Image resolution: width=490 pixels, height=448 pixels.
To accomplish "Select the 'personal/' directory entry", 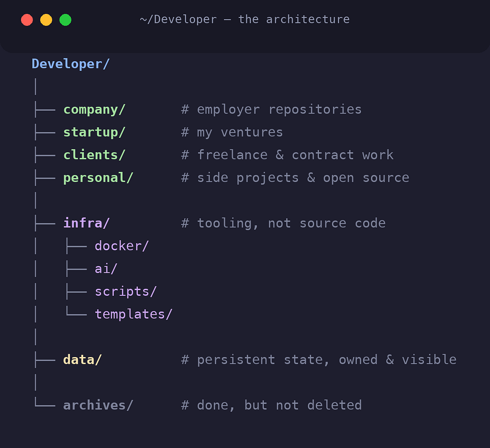I will point(98,178).
